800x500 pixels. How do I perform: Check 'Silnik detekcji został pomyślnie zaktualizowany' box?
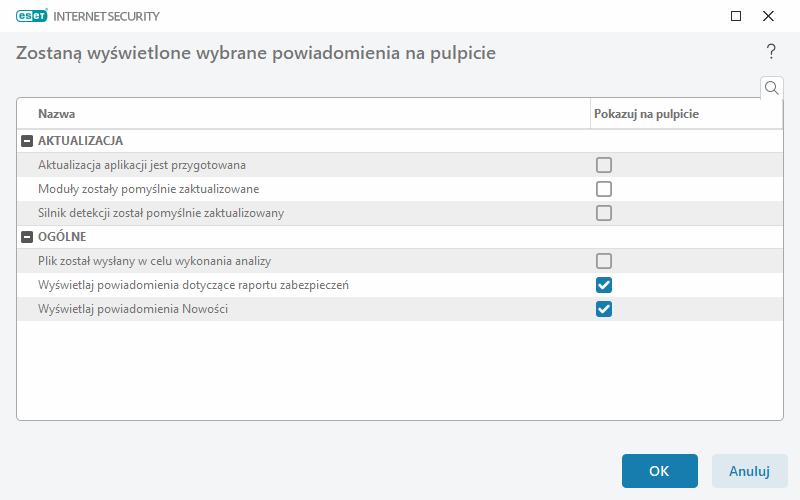click(x=604, y=213)
